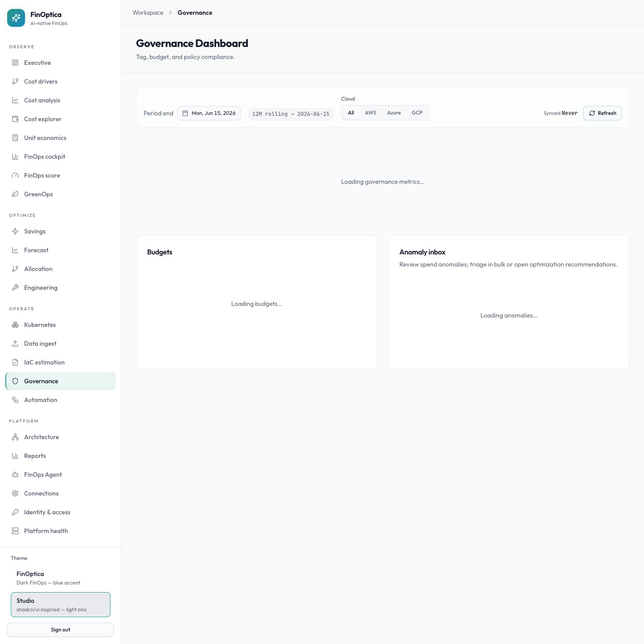Click the FinOps Agent bot icon

[x=15, y=475]
